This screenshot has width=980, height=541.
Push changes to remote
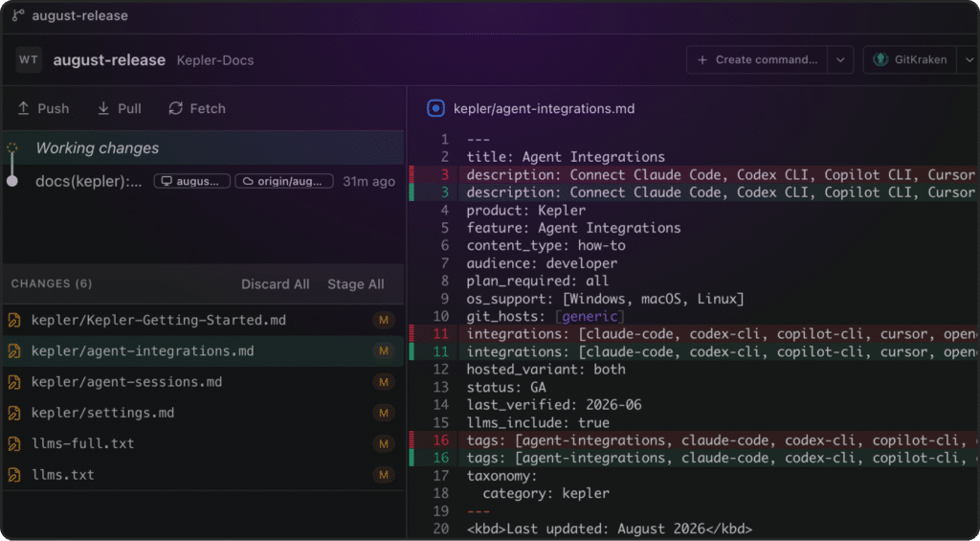pyautogui.click(x=43, y=108)
